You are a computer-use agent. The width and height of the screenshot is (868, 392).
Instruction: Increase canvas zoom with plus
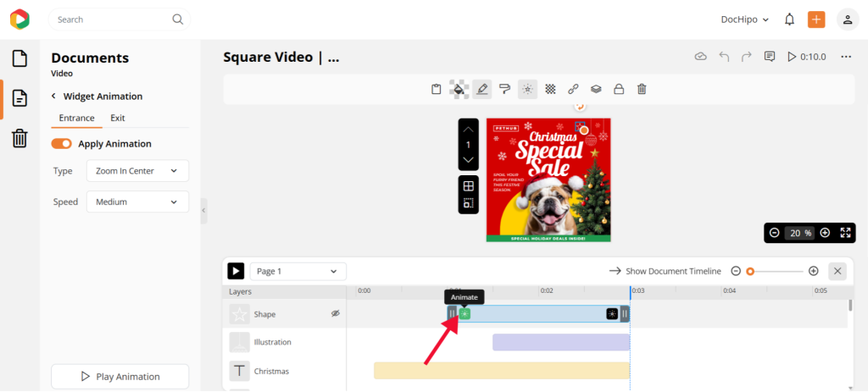(x=825, y=233)
